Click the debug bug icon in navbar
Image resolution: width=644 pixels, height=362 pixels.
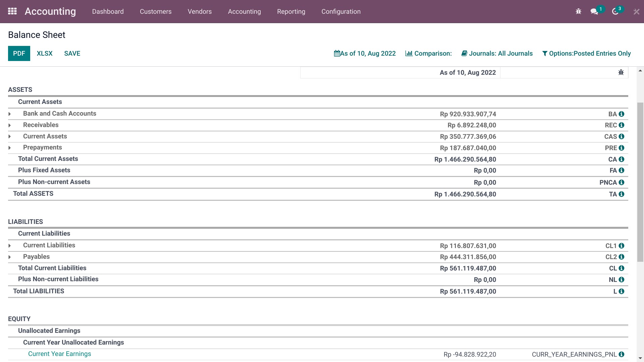click(x=578, y=11)
